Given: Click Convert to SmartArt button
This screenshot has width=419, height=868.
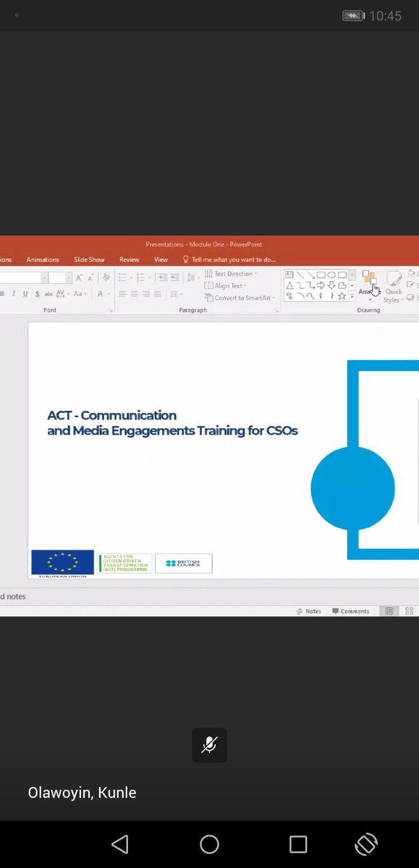Looking at the screenshot, I should coord(240,298).
